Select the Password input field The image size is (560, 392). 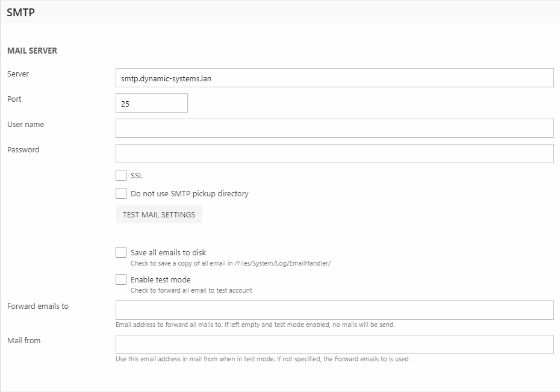[334, 154]
